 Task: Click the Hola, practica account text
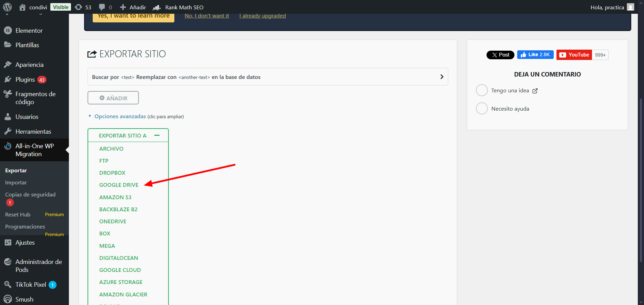click(x=607, y=7)
